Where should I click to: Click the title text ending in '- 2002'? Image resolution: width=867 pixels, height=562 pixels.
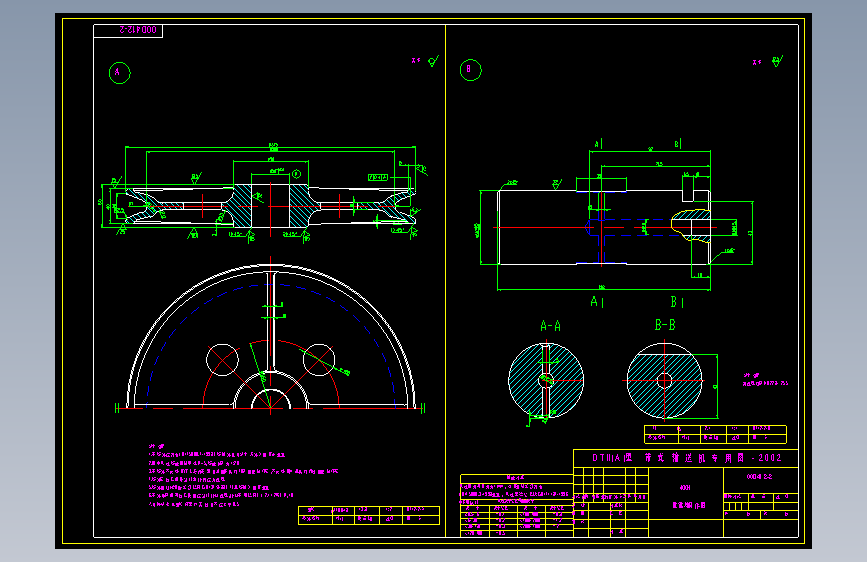[x=687, y=458]
